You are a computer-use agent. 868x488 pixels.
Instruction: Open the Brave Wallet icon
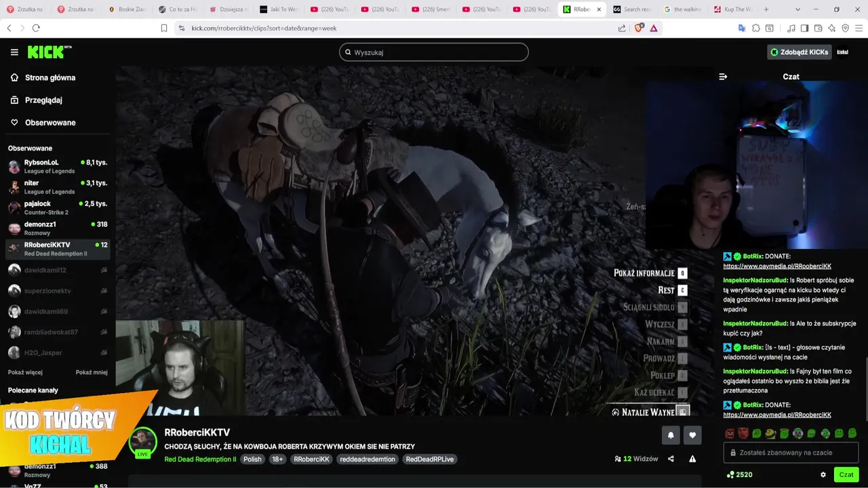(818, 28)
